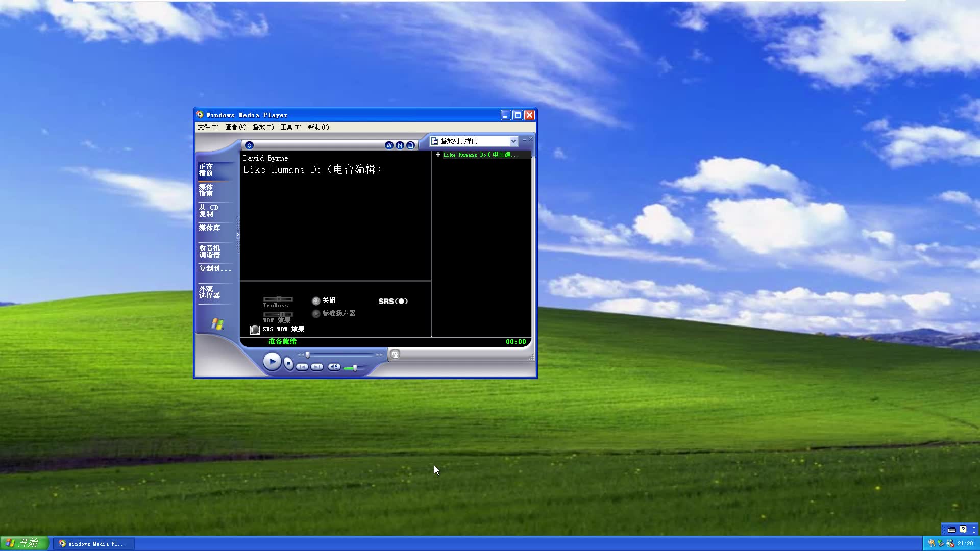980x551 pixels.
Task: Skip to the next track
Action: [x=317, y=367]
